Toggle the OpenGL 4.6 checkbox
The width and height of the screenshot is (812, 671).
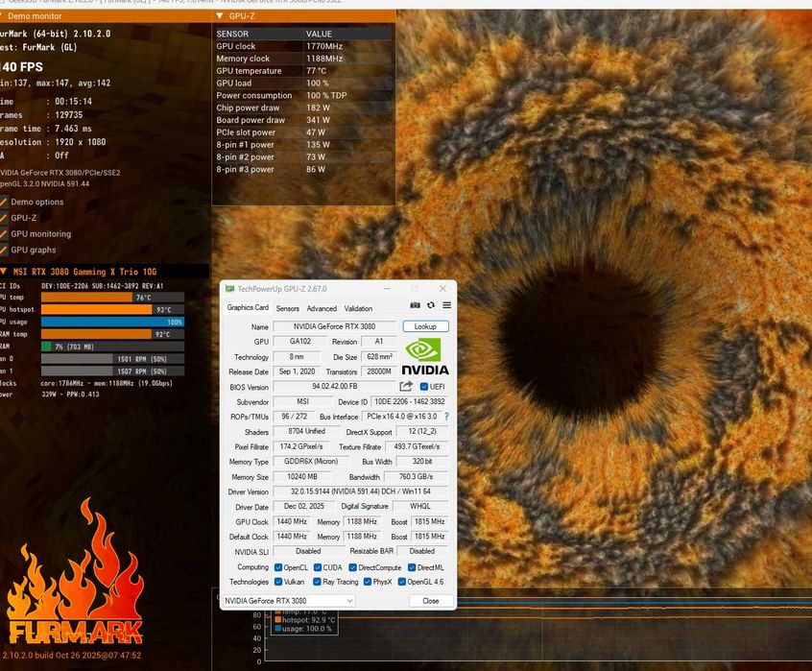(x=401, y=582)
